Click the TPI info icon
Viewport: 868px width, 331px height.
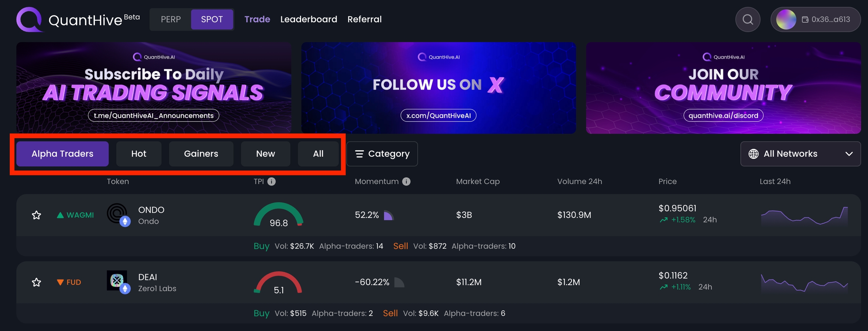pos(272,182)
